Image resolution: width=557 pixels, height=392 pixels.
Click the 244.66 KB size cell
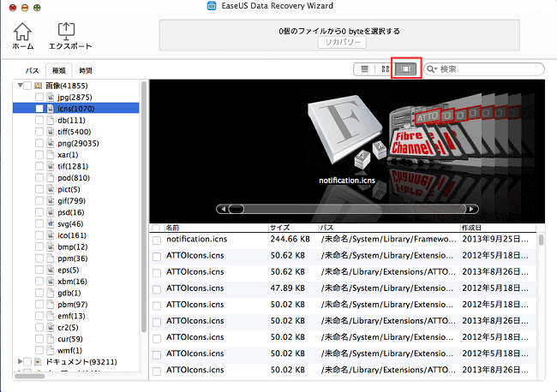coord(290,239)
